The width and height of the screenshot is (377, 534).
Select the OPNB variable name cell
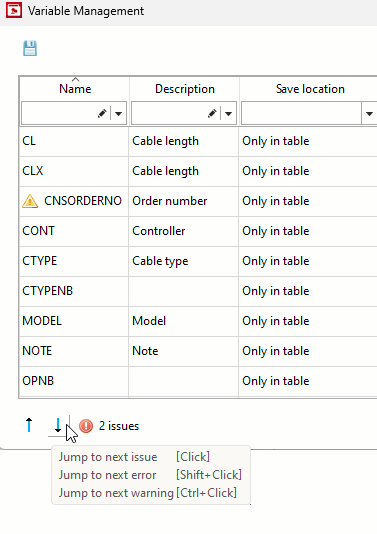[x=74, y=381]
